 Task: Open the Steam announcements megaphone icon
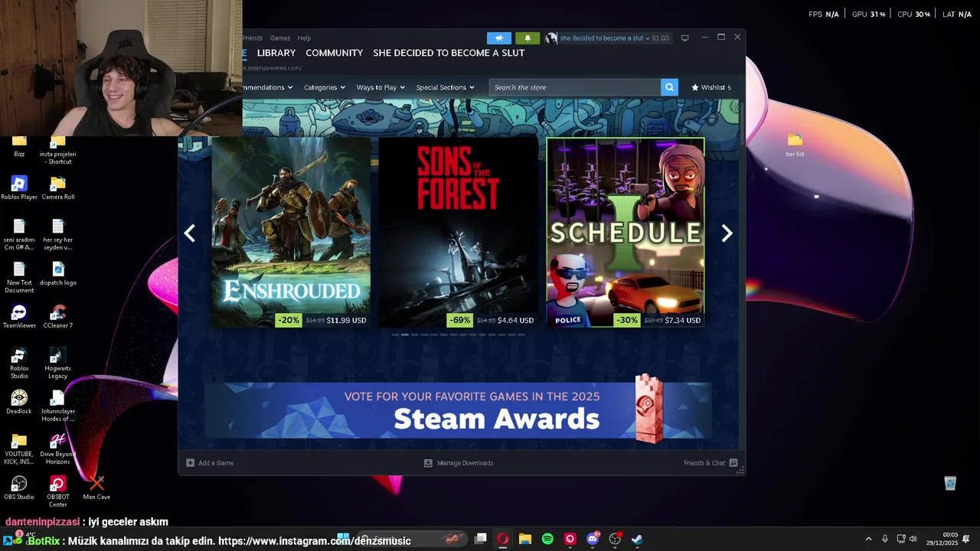[x=498, y=38]
